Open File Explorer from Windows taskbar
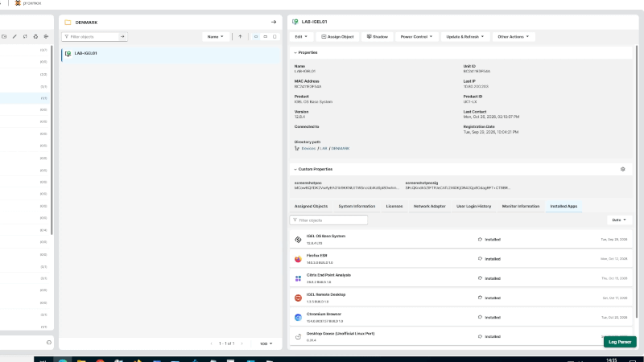Viewport: 644px width, 362px height. pyautogui.click(x=81, y=360)
